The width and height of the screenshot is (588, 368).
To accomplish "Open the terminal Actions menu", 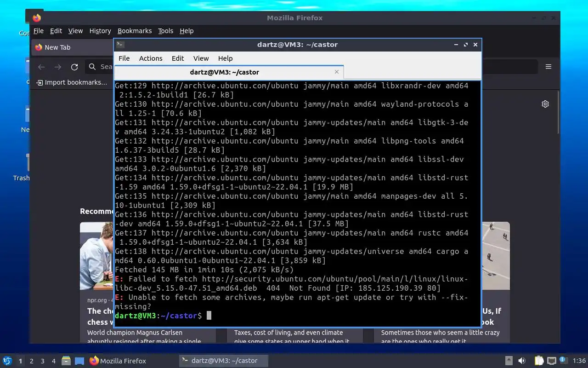I will [151, 58].
